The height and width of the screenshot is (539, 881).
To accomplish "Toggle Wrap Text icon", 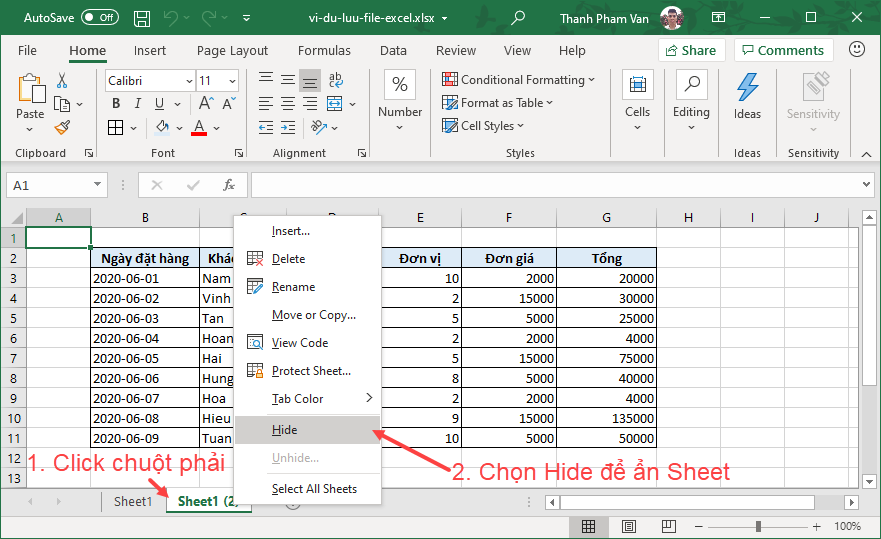I will point(335,80).
